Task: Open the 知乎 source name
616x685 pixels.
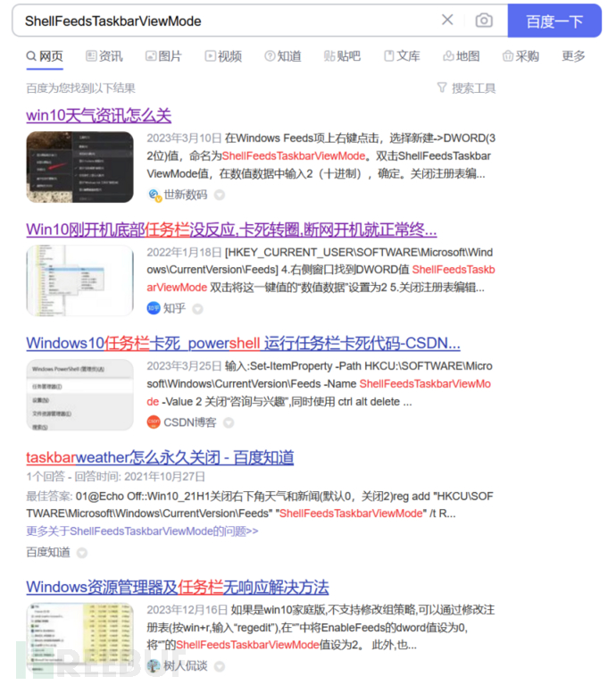Action: pyautogui.click(x=175, y=308)
